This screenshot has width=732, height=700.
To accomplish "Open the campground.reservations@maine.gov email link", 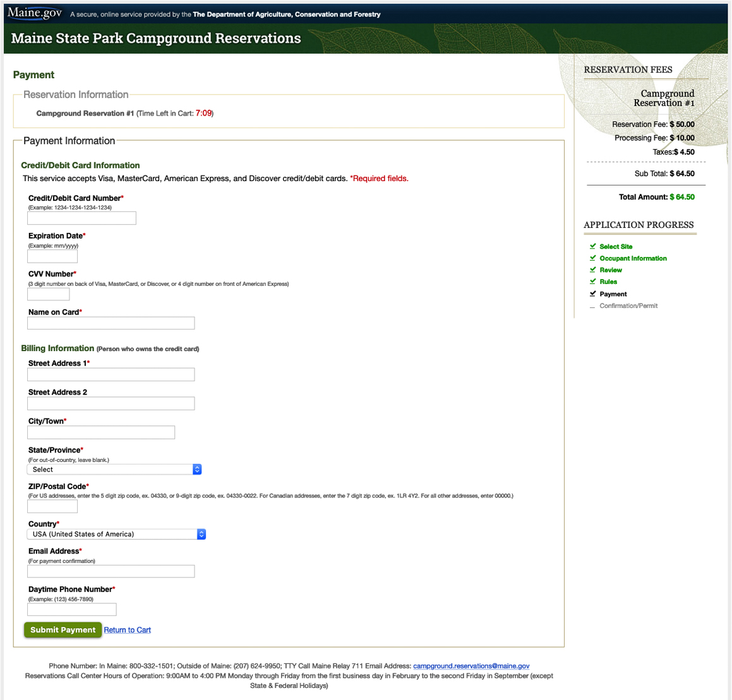I will click(471, 666).
